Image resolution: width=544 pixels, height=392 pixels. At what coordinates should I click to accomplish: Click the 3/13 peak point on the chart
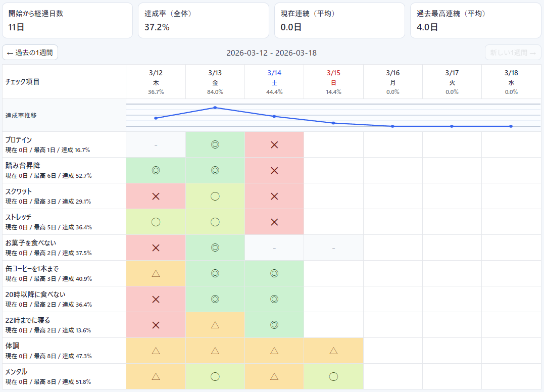[x=215, y=108]
